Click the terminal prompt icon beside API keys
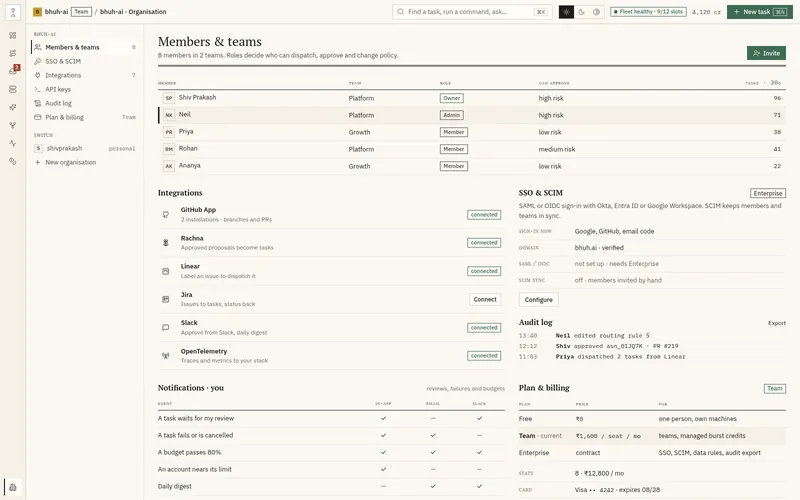 click(38, 89)
